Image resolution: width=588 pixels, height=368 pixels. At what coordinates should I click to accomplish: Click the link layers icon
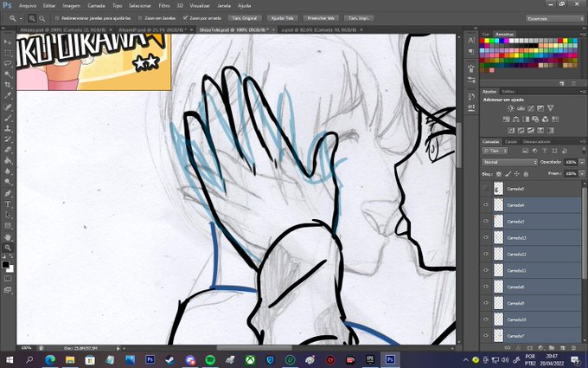point(507,348)
